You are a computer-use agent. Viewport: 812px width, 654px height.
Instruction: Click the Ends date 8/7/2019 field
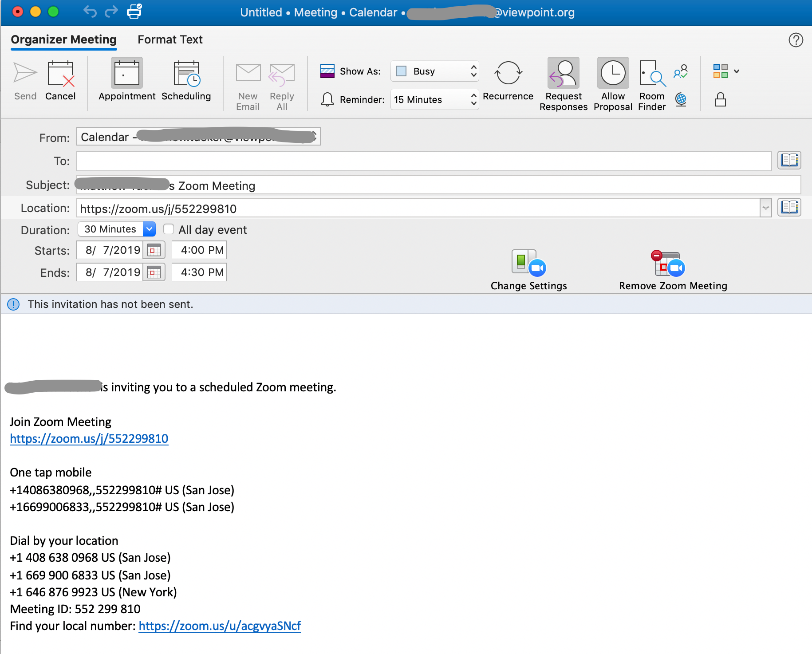click(x=110, y=272)
